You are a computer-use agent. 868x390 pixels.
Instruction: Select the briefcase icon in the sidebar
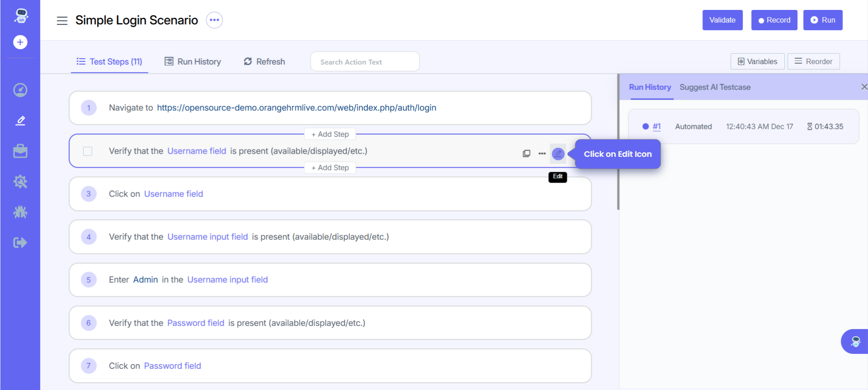tap(20, 151)
